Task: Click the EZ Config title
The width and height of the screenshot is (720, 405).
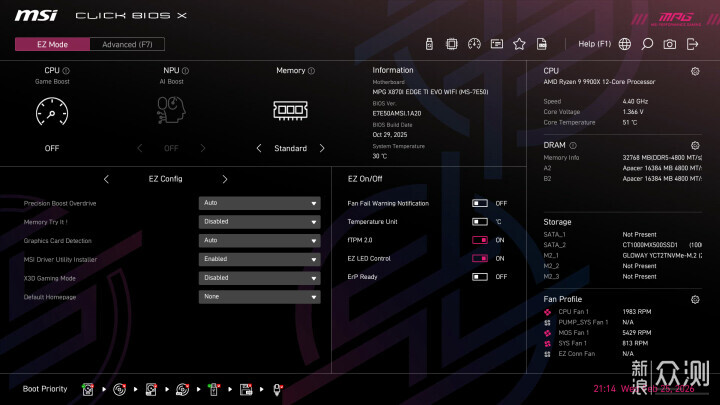Action: (x=165, y=179)
